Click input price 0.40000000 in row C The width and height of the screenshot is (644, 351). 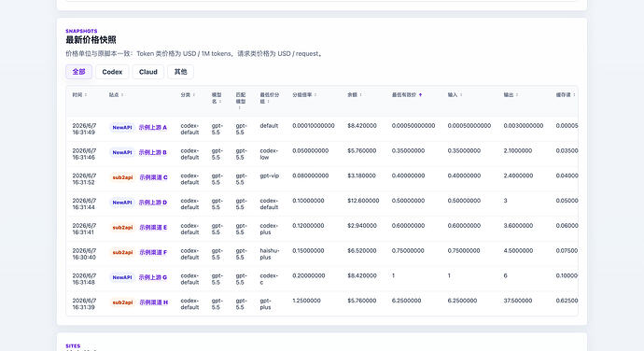coord(464,175)
